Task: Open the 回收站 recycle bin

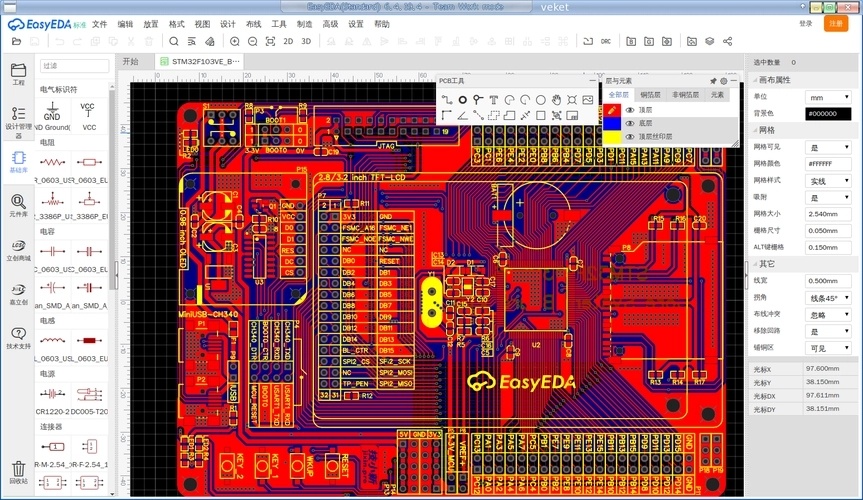Action: coord(18,472)
